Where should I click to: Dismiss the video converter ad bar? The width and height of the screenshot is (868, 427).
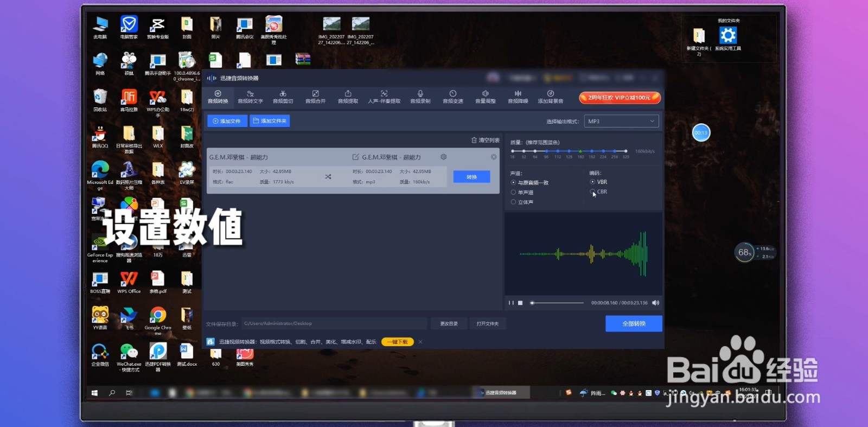click(x=420, y=342)
